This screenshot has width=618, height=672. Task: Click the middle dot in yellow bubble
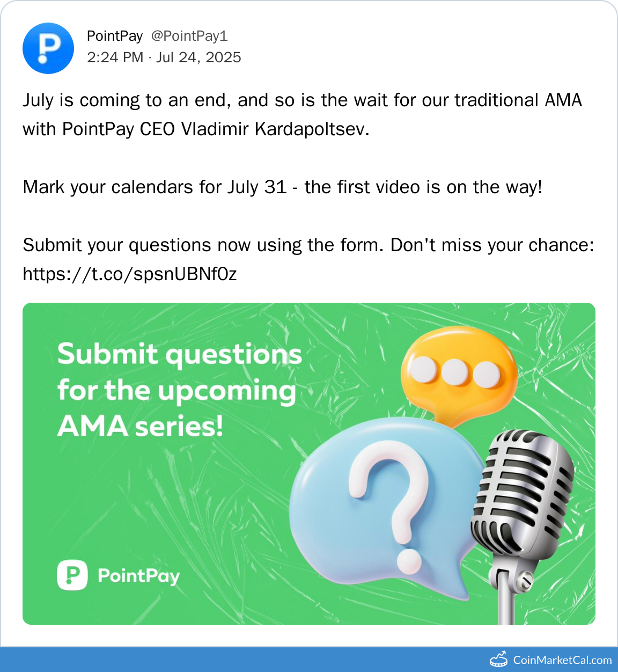click(x=455, y=372)
